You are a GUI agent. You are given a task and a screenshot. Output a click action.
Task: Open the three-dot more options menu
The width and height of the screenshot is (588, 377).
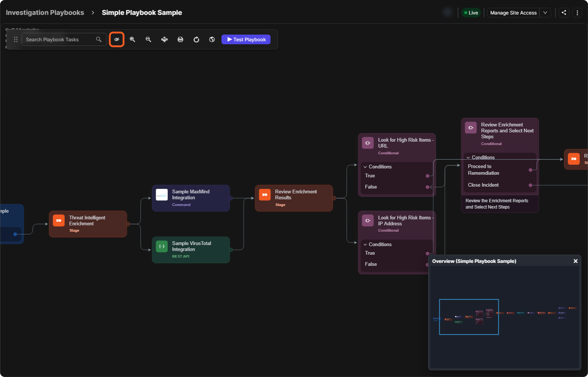[577, 13]
